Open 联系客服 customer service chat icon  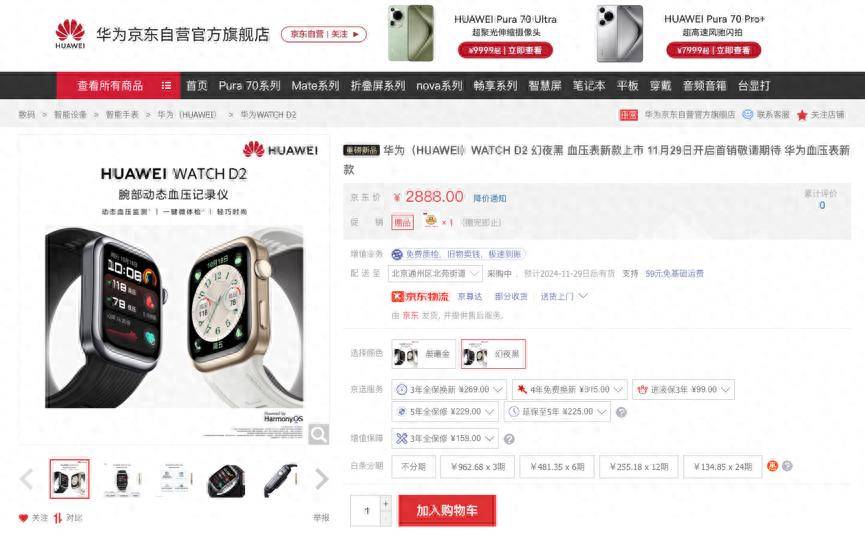click(x=747, y=115)
